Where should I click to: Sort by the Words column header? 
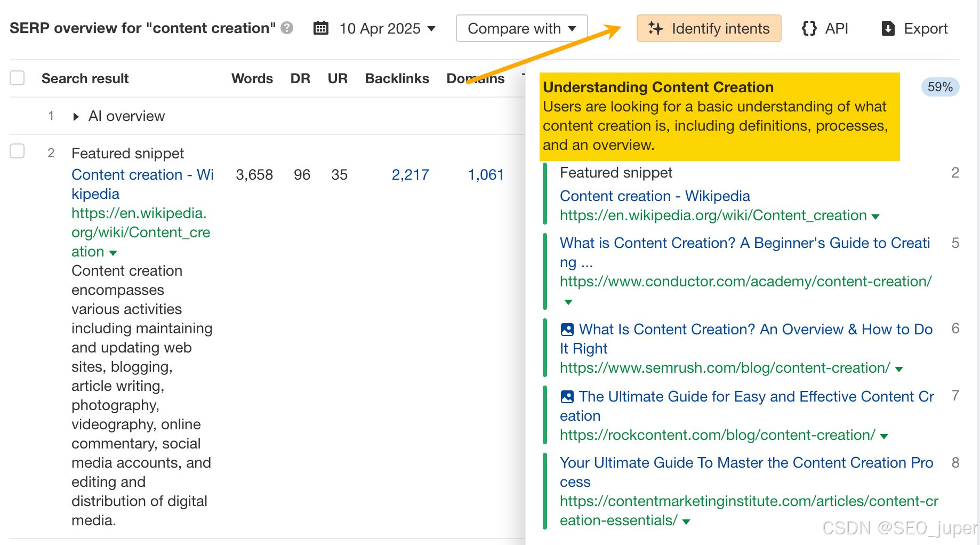(252, 78)
